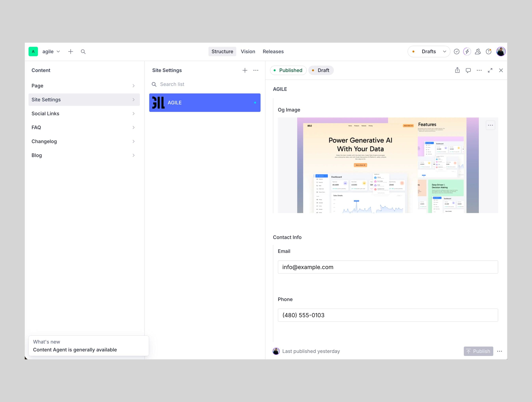The image size is (532, 402).
Task: Add new Site Settings document
Action: pyautogui.click(x=245, y=70)
